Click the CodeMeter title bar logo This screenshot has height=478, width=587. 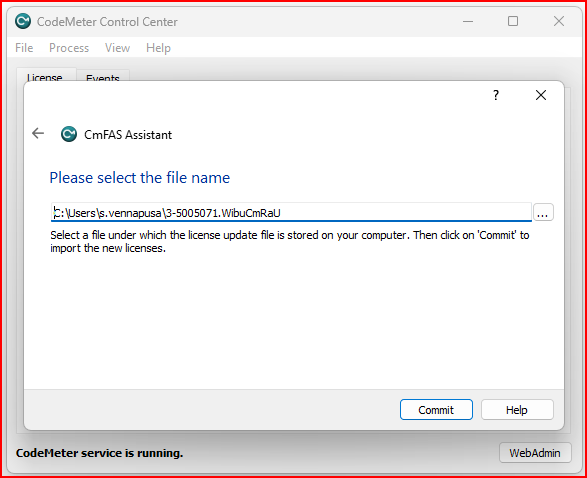23,21
